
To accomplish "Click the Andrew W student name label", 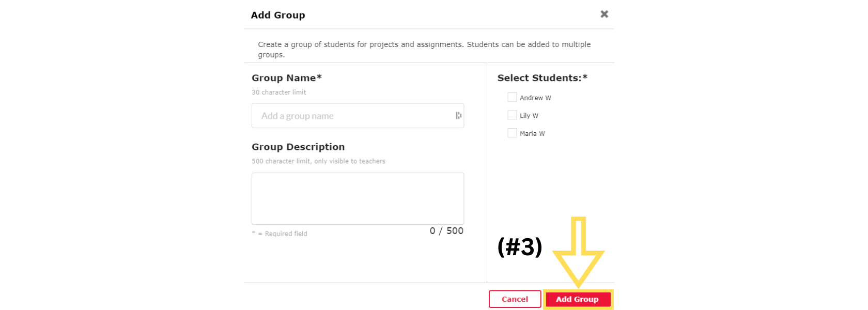I will (x=535, y=98).
